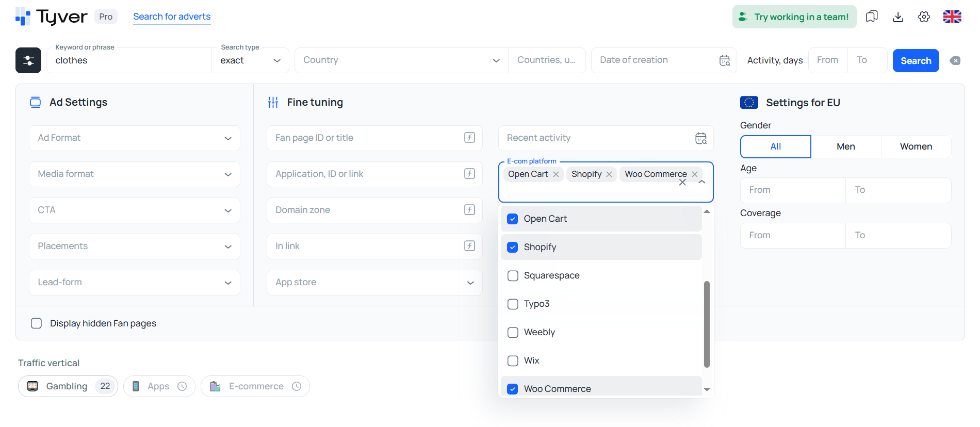Toggle the filters panel slider button
Screen dimensions: 980x427
click(28, 60)
